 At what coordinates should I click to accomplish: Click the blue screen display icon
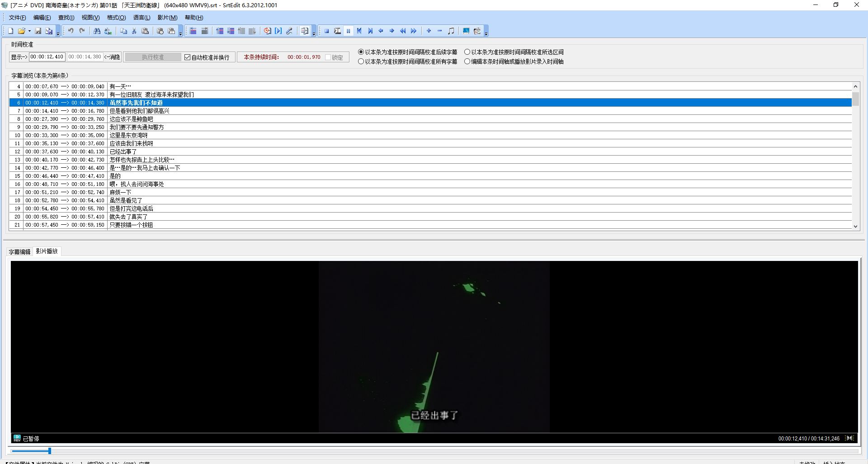coord(466,31)
